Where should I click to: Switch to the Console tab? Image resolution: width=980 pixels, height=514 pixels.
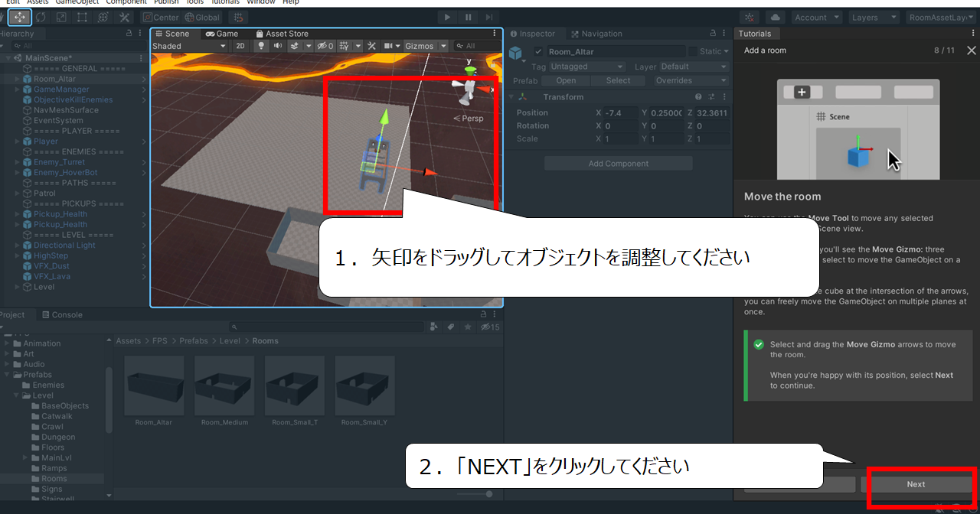tap(61, 315)
